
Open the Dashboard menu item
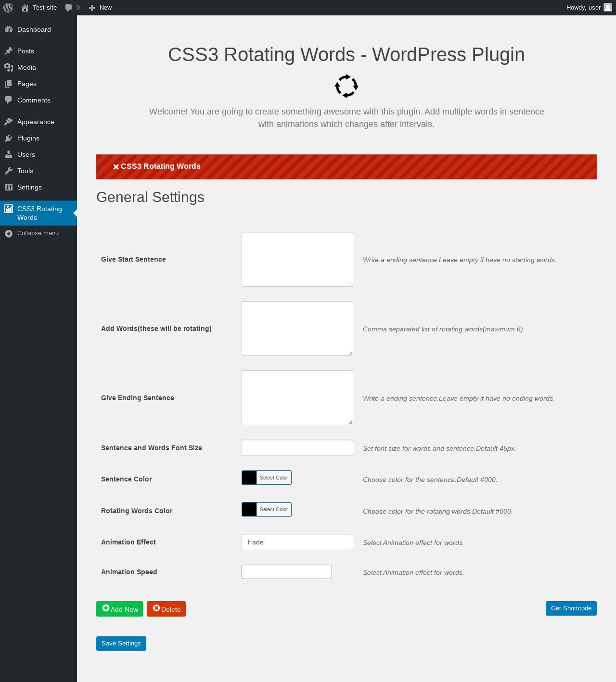point(38,29)
